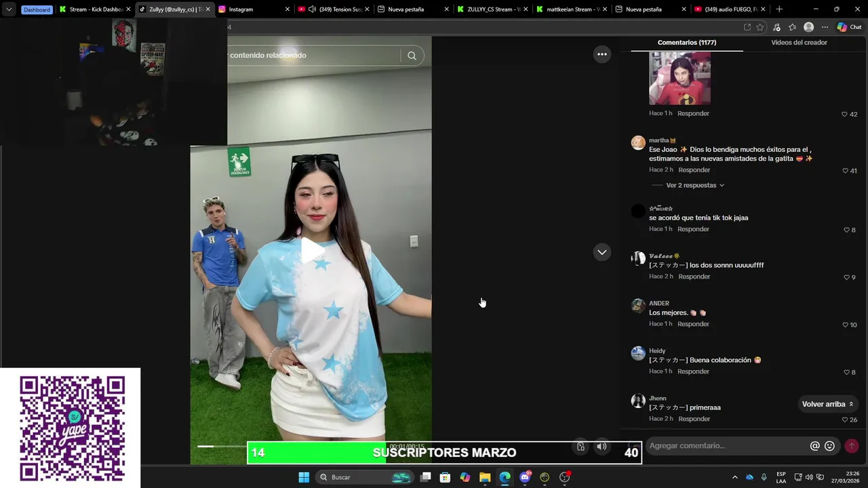
Task: Open martha's profile via username
Action: (662, 140)
